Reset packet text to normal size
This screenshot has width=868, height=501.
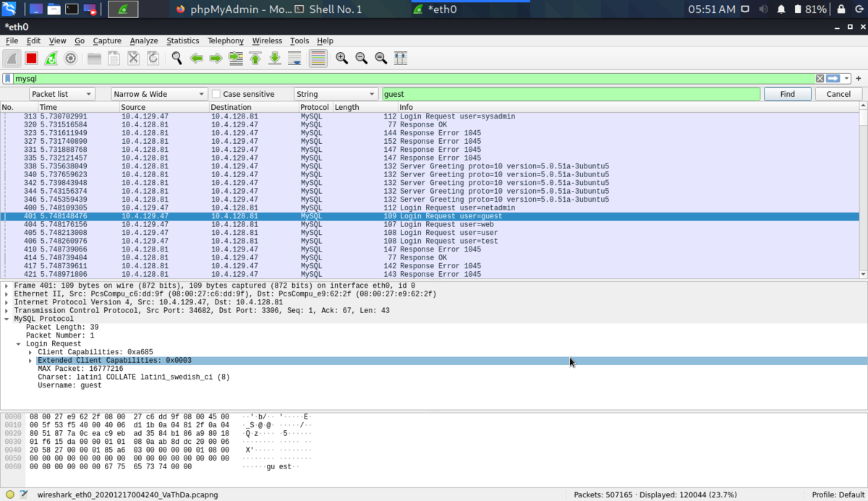(x=381, y=59)
